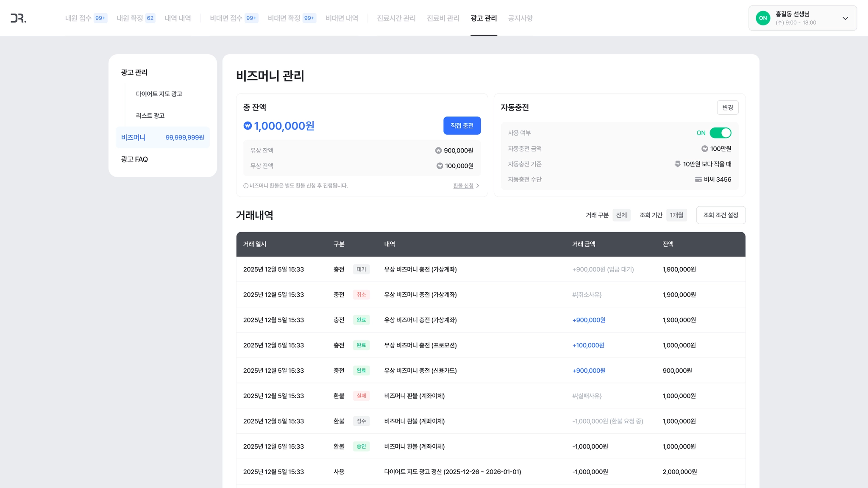
Task: Click the green ON status avatar
Action: [763, 18]
